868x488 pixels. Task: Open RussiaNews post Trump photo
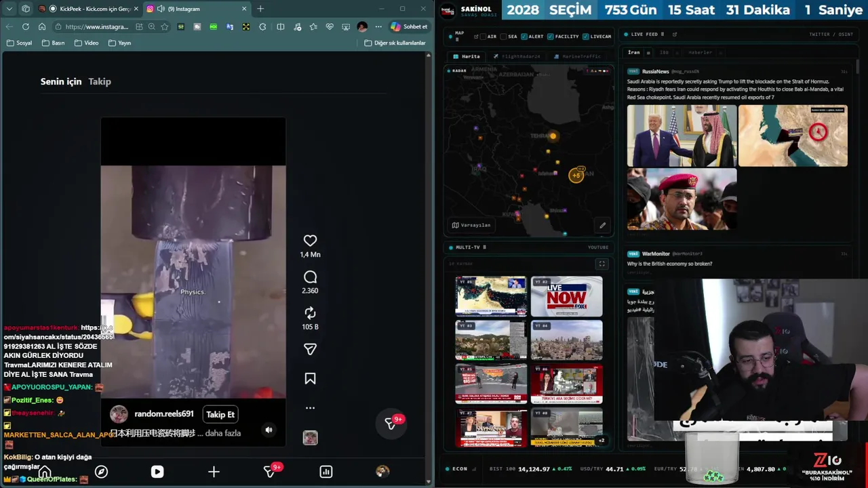coord(682,136)
